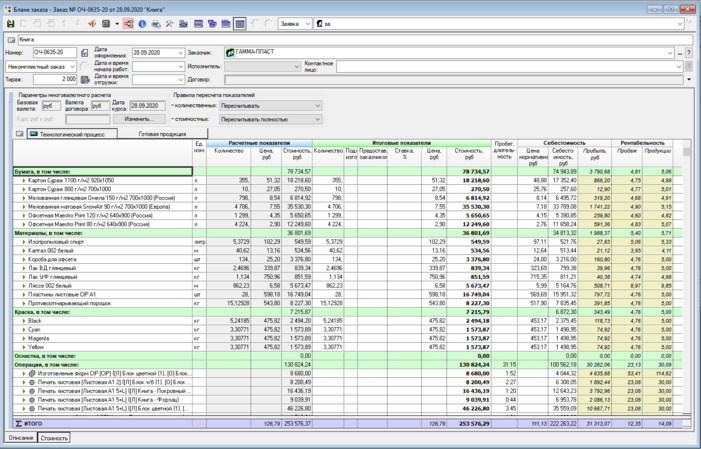This screenshot has height=449, width=701.
Task: Click into the Тираж input field
Action: pos(55,79)
